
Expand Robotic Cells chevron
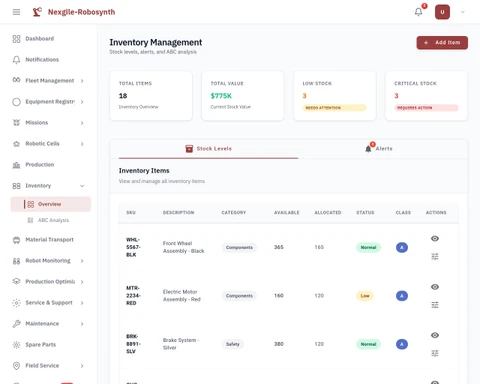(x=82, y=144)
